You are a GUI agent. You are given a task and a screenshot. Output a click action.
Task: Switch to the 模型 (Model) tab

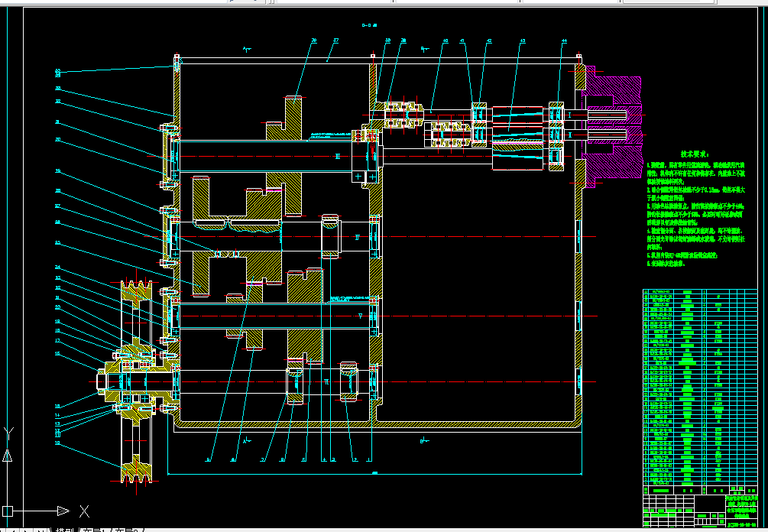[x=65, y=530]
